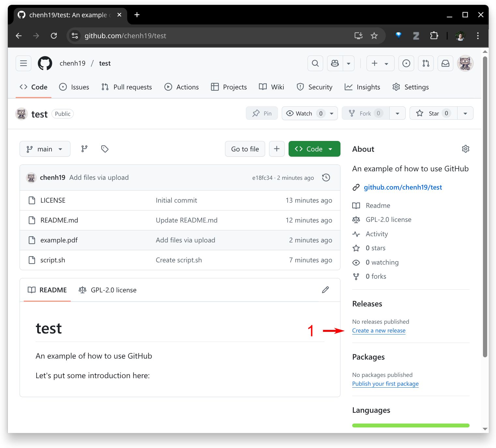Expand the Star lists dropdown arrow
The width and height of the screenshot is (496, 448).
[465, 113]
